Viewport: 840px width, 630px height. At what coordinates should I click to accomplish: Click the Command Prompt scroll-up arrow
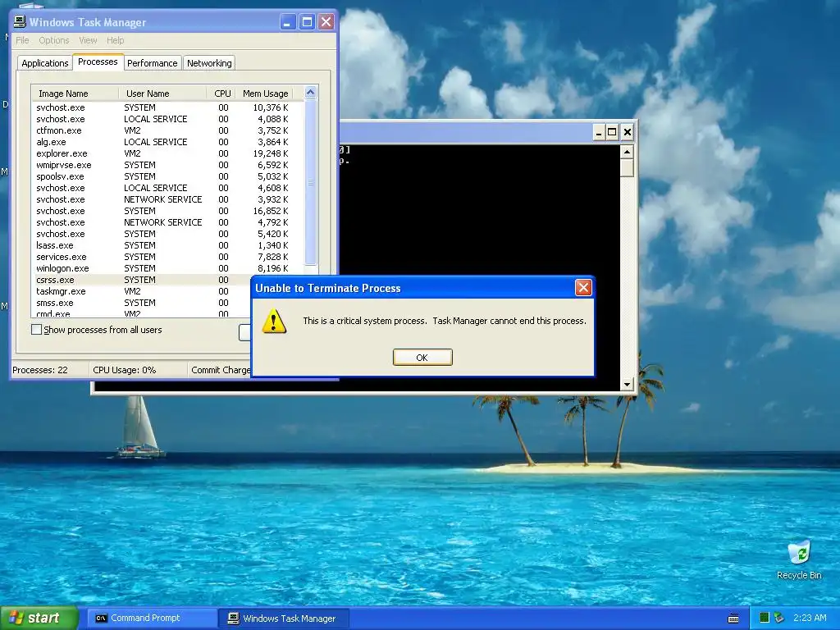click(627, 152)
